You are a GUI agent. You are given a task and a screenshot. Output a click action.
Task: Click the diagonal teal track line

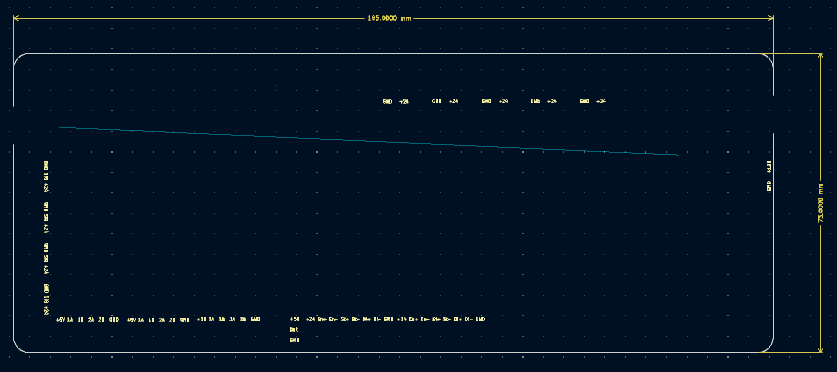tap(368, 141)
